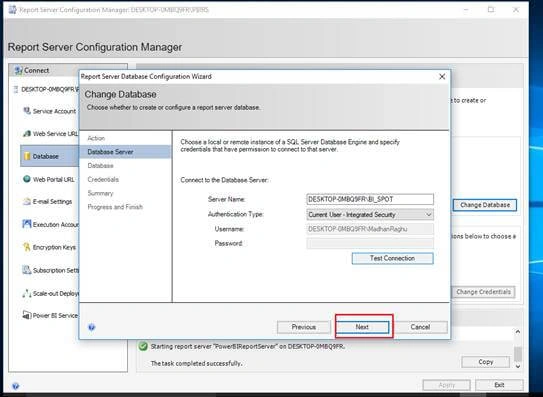Open E-mail Settings envelope icon
Screen dimensions: 543x397
[x=27, y=202]
